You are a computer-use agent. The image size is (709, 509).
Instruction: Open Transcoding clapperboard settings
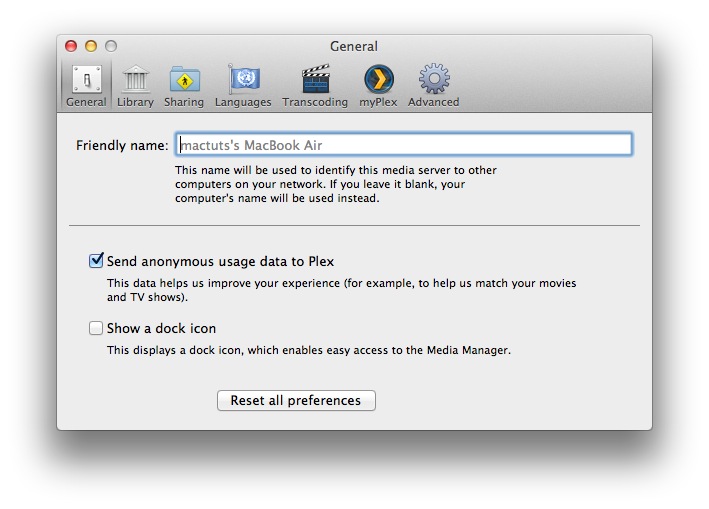pyautogui.click(x=315, y=86)
